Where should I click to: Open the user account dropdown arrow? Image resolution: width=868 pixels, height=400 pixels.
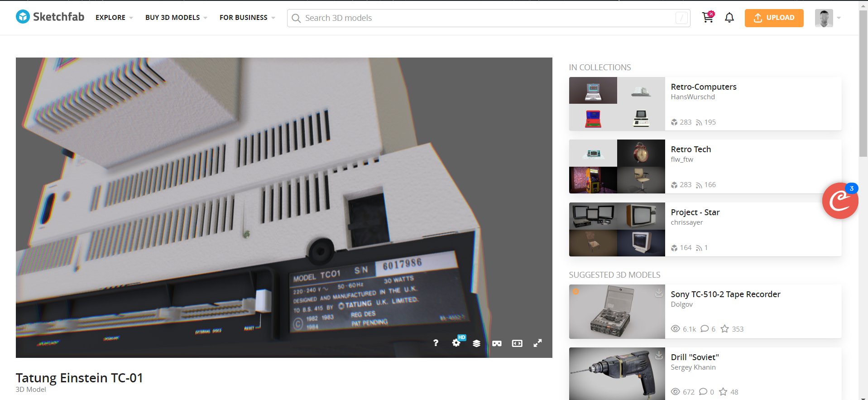pos(839,18)
